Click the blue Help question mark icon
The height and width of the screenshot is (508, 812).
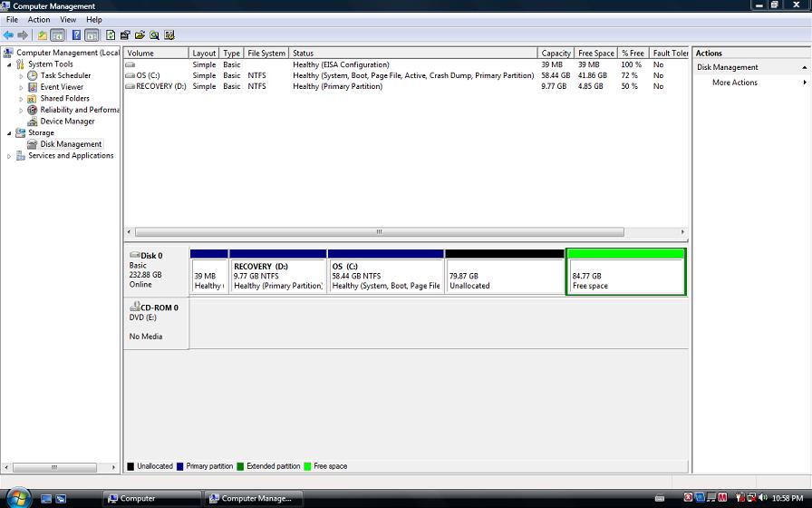point(76,35)
